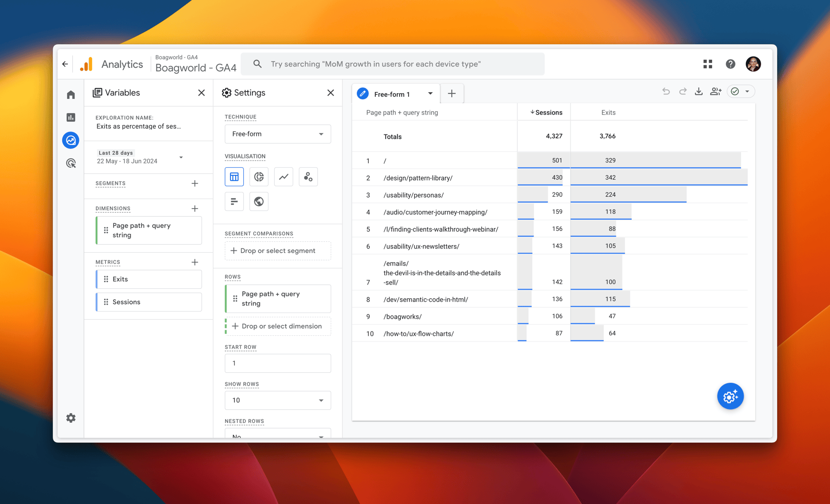Switch to the line chart visualization

[x=283, y=176]
